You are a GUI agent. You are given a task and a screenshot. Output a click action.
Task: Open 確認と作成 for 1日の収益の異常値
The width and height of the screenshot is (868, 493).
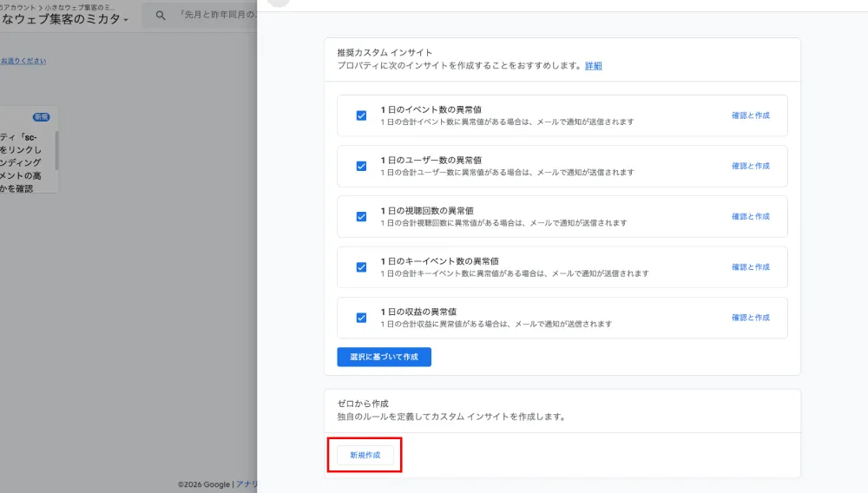pyautogui.click(x=751, y=319)
